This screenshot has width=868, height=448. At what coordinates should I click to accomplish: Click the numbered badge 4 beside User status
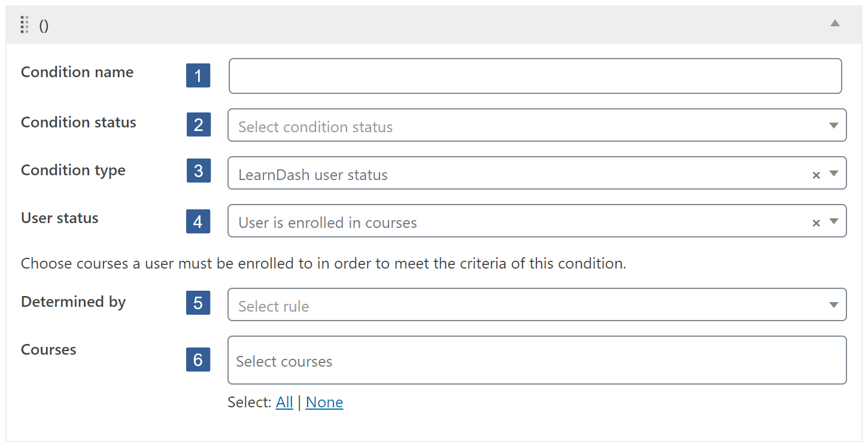coord(198,221)
